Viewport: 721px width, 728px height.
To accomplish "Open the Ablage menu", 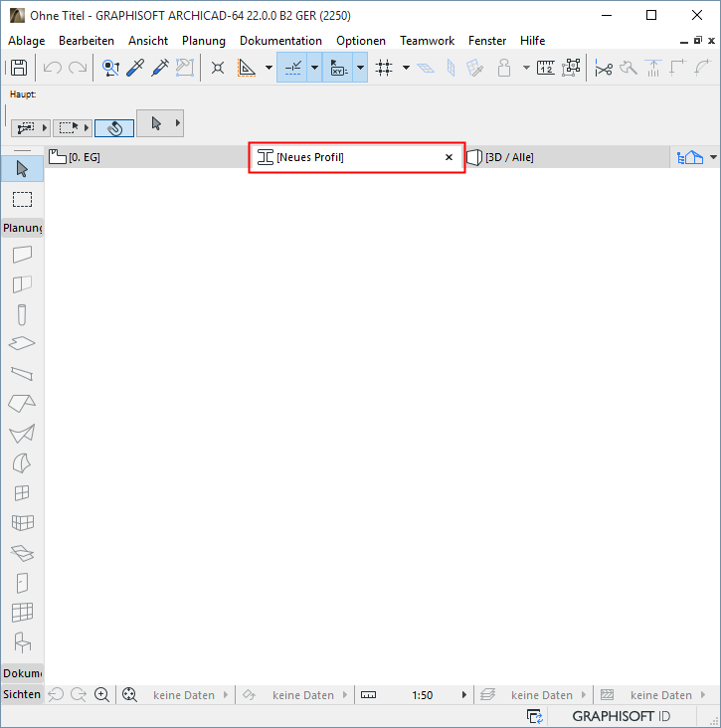I will click(x=27, y=41).
